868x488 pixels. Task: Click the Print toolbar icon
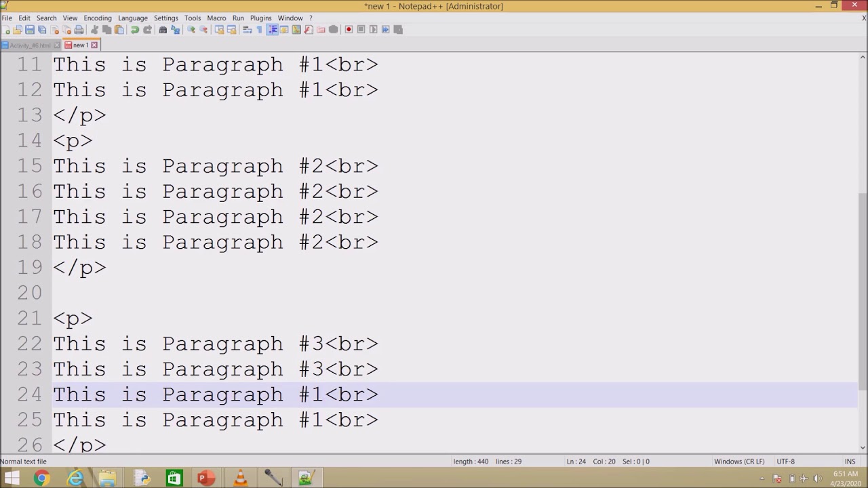(79, 30)
